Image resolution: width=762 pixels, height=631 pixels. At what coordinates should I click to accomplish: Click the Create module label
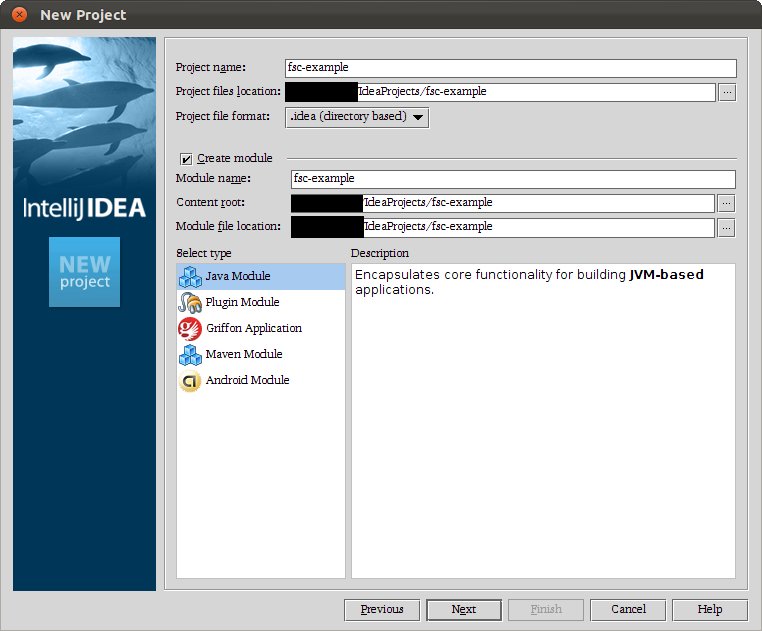[x=235, y=158]
